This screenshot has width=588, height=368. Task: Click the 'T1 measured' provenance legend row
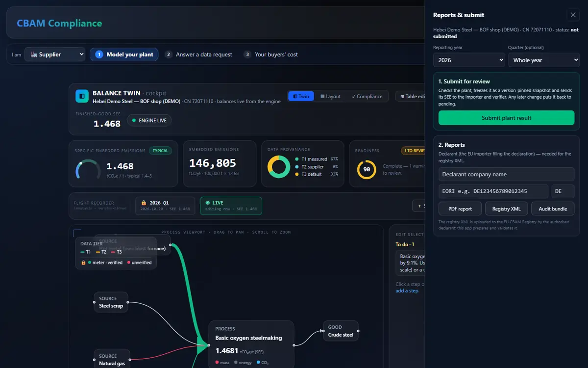[317, 159]
